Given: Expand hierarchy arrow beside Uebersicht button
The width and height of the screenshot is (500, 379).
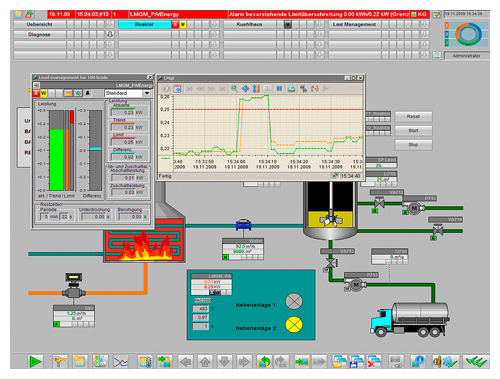Looking at the screenshot, I should coord(110,24).
